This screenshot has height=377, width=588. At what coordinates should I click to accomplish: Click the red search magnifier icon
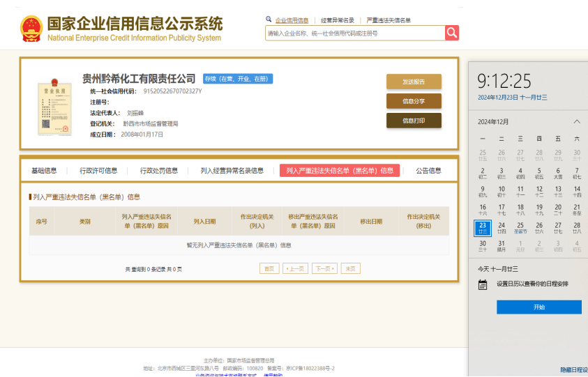(452, 33)
